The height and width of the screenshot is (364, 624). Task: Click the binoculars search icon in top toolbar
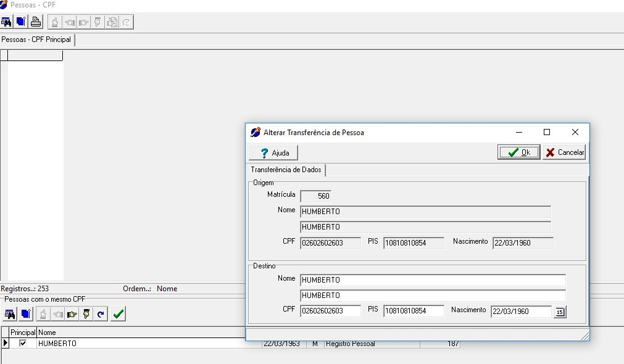click(x=7, y=22)
